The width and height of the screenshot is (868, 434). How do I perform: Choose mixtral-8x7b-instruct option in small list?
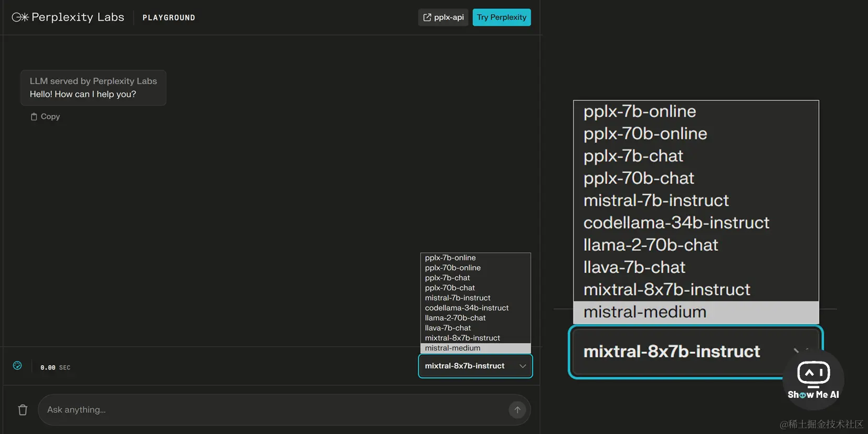pos(475,338)
